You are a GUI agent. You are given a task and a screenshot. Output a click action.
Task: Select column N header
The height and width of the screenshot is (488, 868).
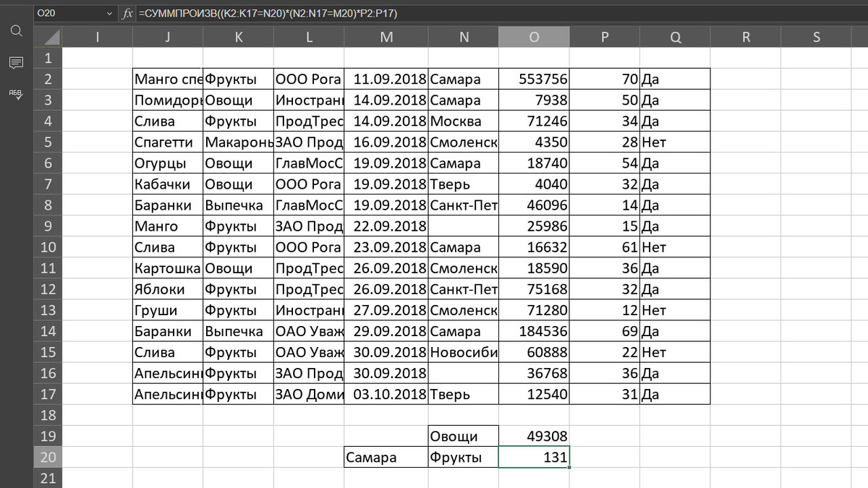click(463, 38)
